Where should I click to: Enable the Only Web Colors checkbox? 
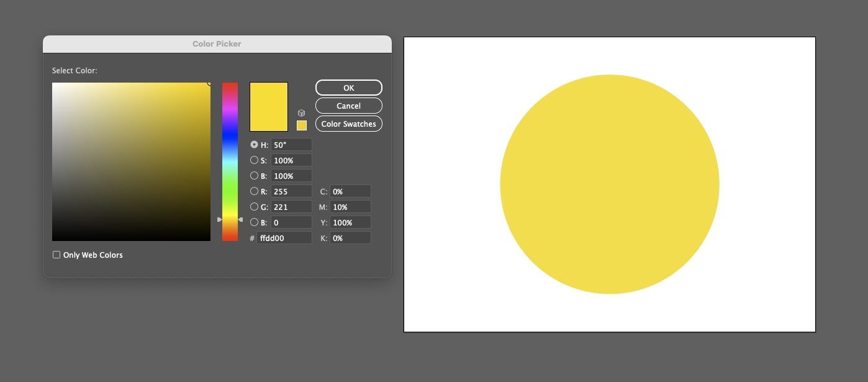pyautogui.click(x=57, y=255)
